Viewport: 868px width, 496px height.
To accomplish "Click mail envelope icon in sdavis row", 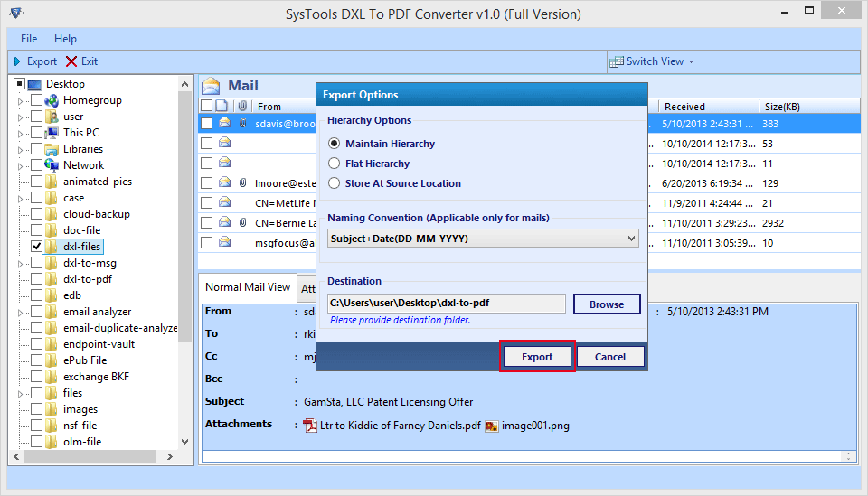I will [225, 123].
